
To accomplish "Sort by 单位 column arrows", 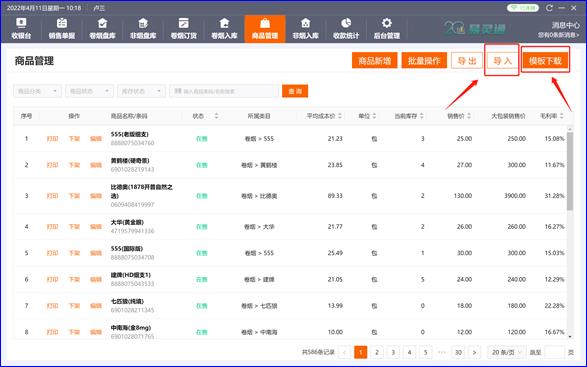I will coord(374,116).
